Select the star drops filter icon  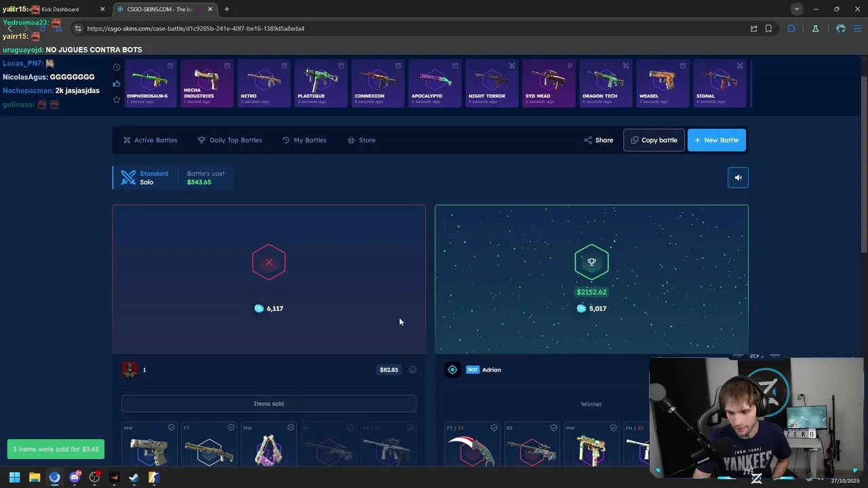coord(117,100)
